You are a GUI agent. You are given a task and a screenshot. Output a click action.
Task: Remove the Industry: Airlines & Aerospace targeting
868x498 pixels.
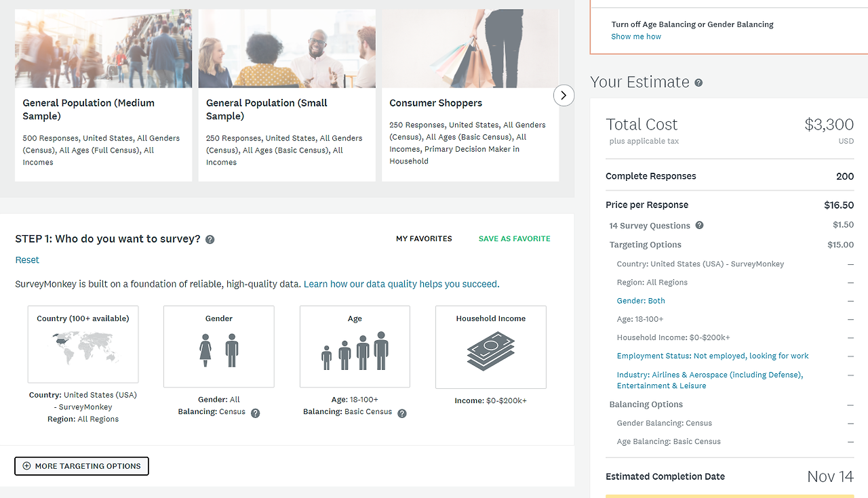(x=849, y=375)
